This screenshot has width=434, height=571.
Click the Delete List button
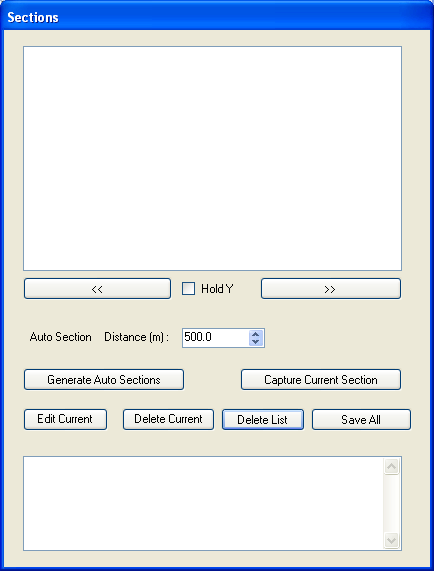click(x=263, y=420)
